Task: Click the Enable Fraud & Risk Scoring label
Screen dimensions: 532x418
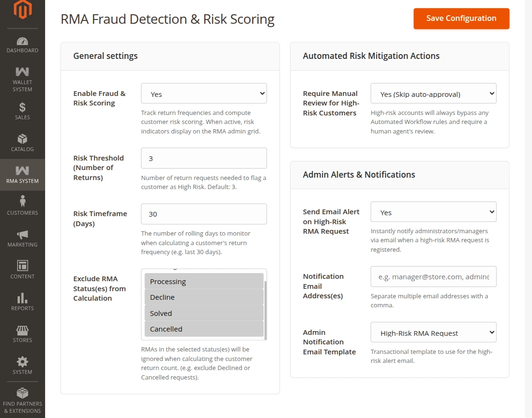Action: pos(99,98)
